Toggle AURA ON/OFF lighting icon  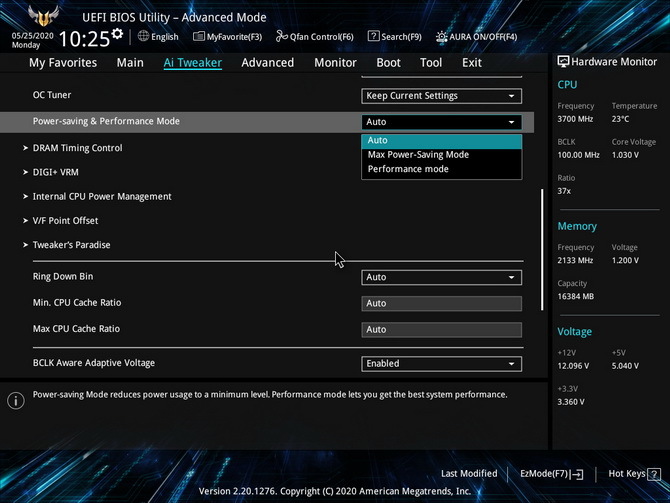tap(441, 37)
